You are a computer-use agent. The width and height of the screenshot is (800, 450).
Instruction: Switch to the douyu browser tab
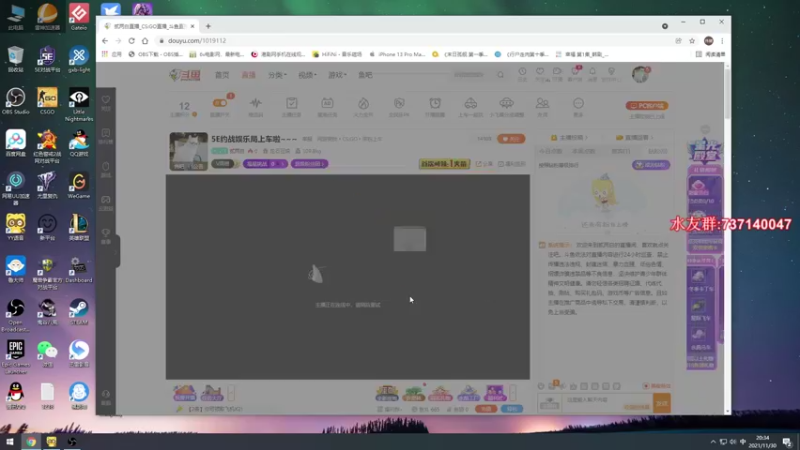click(x=149, y=26)
